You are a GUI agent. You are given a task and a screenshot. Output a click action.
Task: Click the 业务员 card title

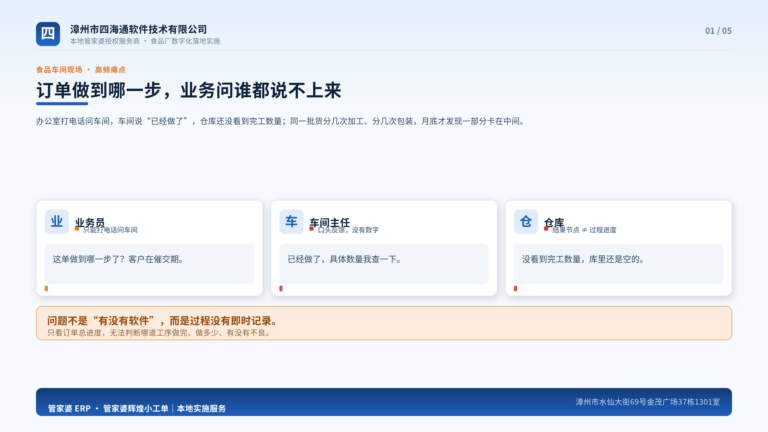[90, 222]
